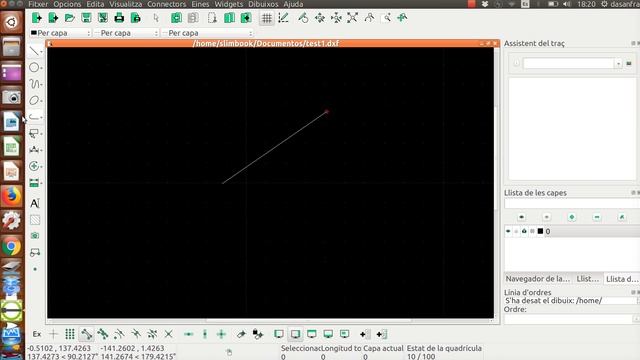Open the color 'Per capa' dropdown

pos(60,33)
